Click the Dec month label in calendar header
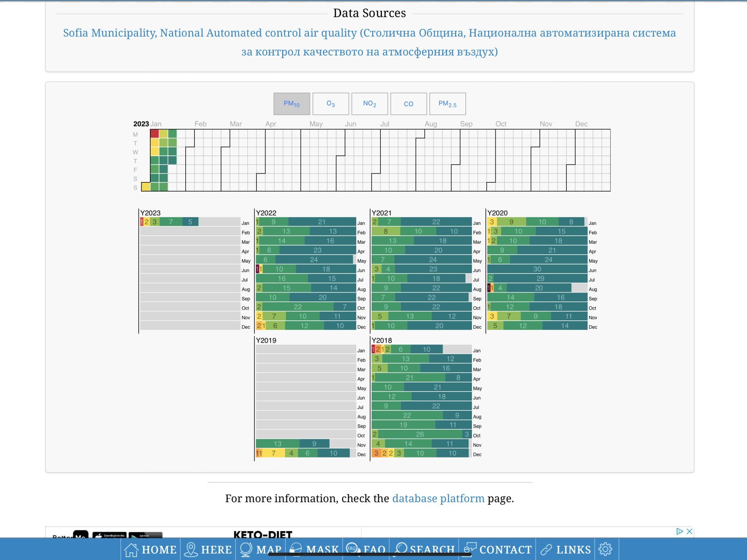This screenshot has width=747, height=560. pos(581,124)
